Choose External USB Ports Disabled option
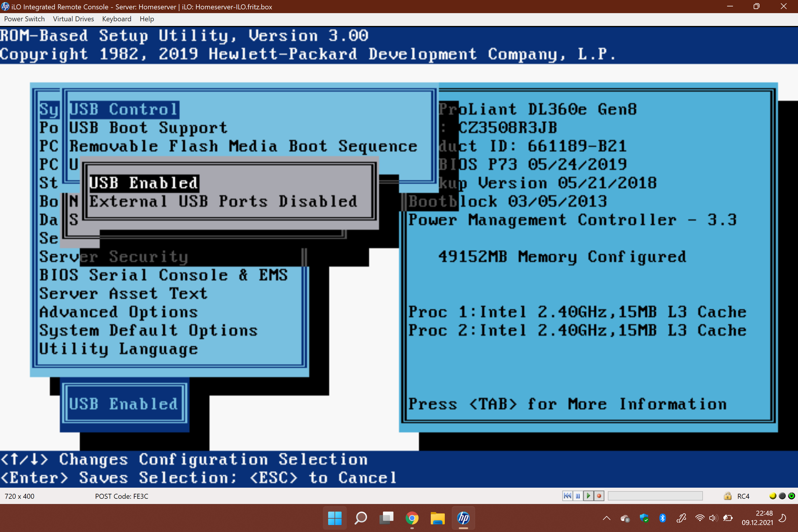Image resolution: width=798 pixels, height=532 pixels. tap(223, 202)
